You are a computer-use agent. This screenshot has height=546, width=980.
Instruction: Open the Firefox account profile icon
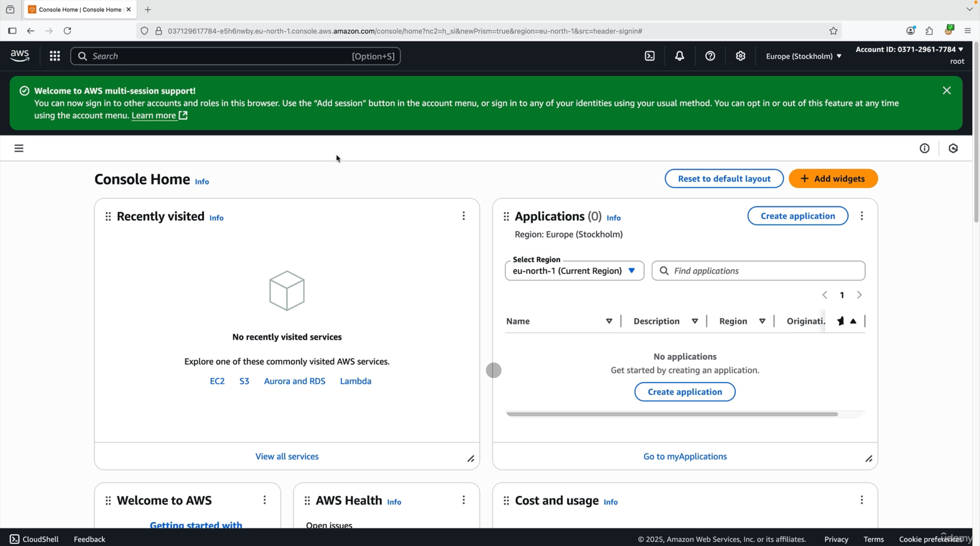911,31
